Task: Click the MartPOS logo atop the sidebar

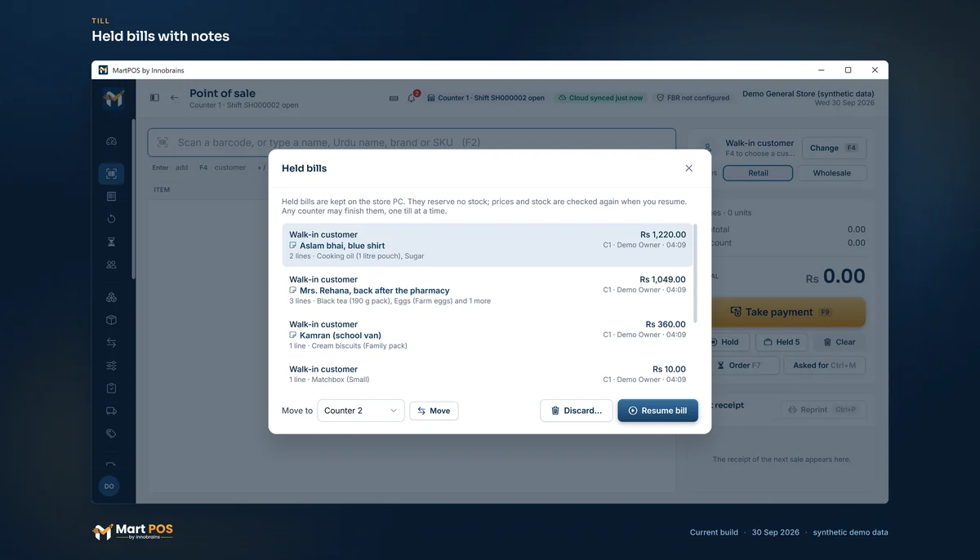Action: pos(114,99)
